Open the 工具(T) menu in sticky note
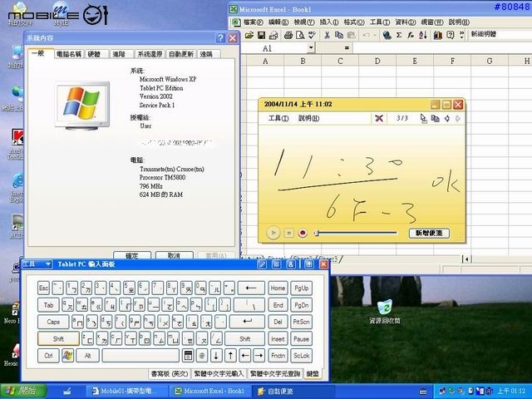 278,118
